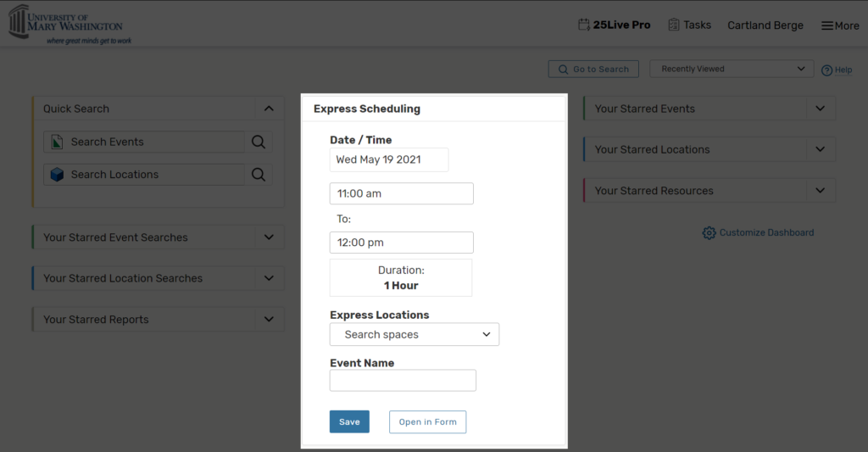Expand Your Starred Event Searches
The height and width of the screenshot is (452, 868).
[269, 237]
